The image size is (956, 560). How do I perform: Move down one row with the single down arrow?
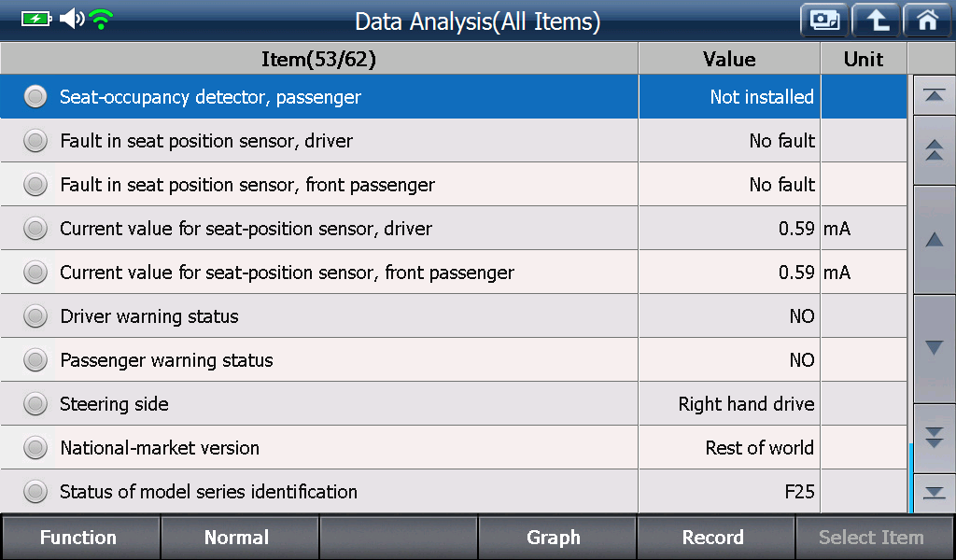point(934,348)
